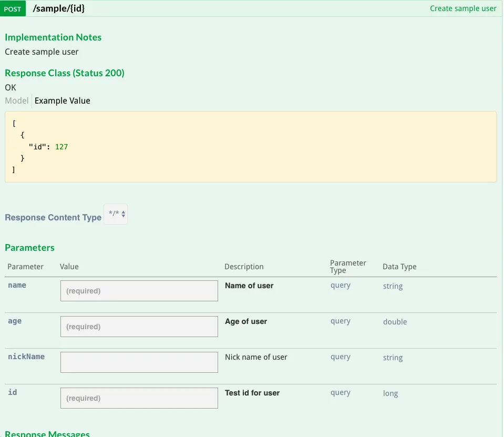Viewport: 504px width, 437px height.
Task: Click the POST method badge
Action: [x=13, y=9]
